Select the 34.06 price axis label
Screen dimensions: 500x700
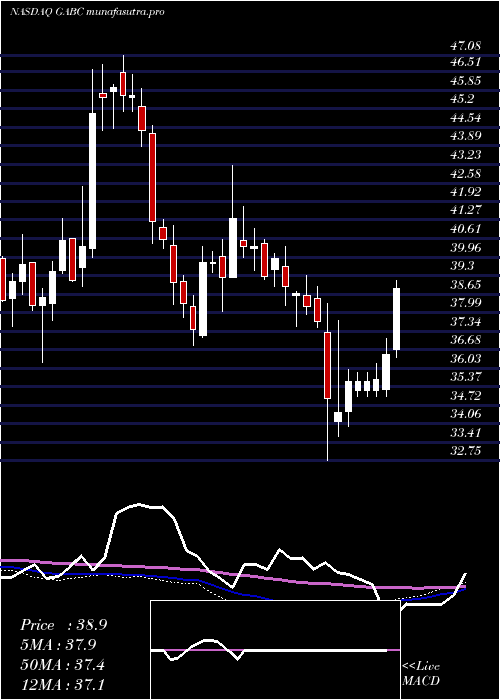(x=465, y=414)
